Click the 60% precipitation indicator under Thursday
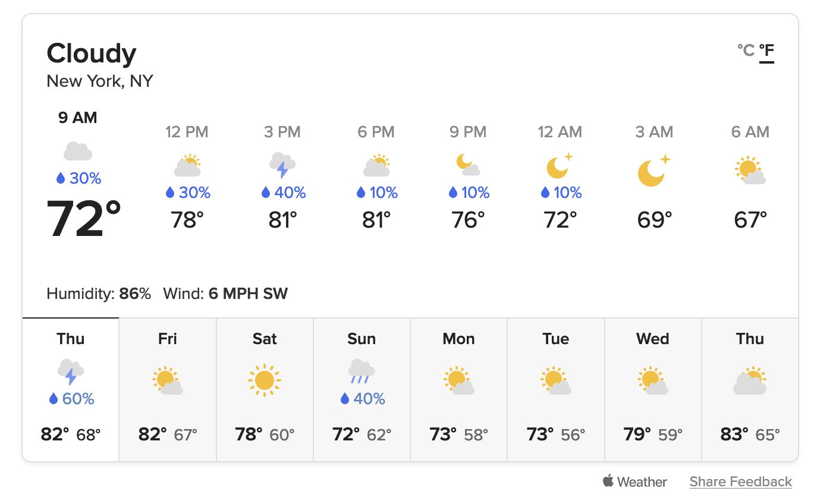 pyautogui.click(x=70, y=398)
